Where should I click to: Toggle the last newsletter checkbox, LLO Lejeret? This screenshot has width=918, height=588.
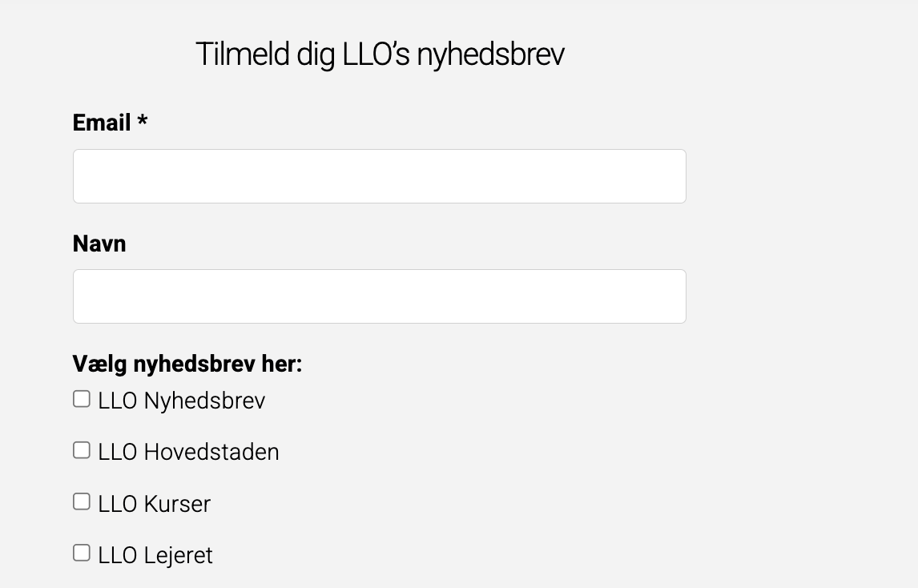coord(82,553)
